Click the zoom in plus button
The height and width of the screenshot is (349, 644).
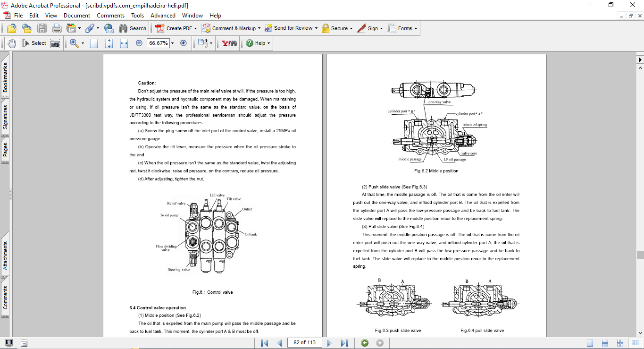[184, 43]
